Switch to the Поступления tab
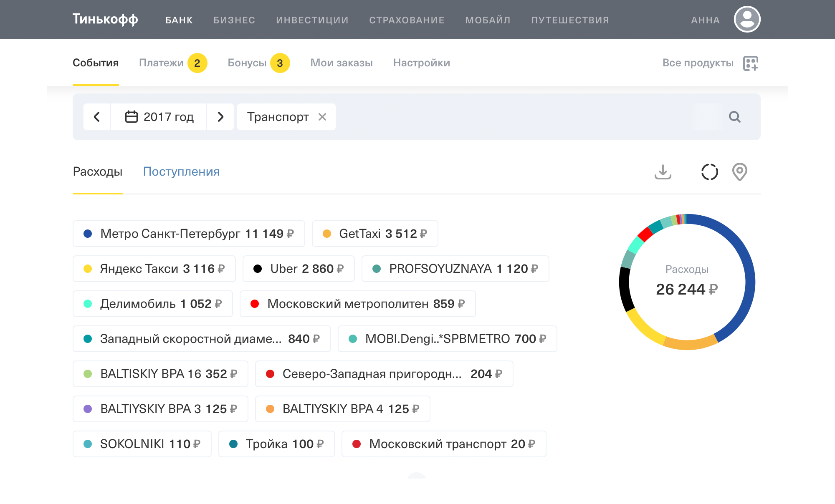The height and width of the screenshot is (504, 835). pos(181,171)
